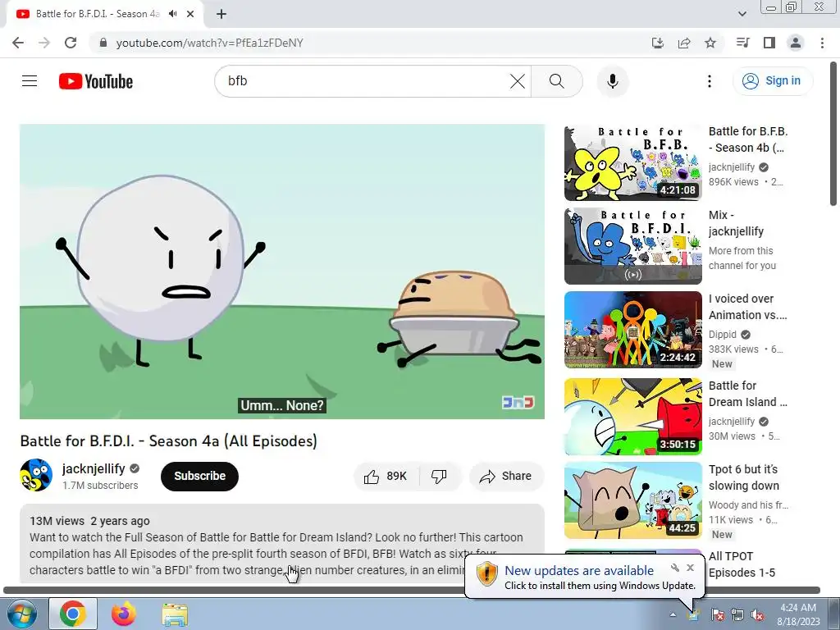
Task: Open balloon options via wrench icon
Action: 675,568
